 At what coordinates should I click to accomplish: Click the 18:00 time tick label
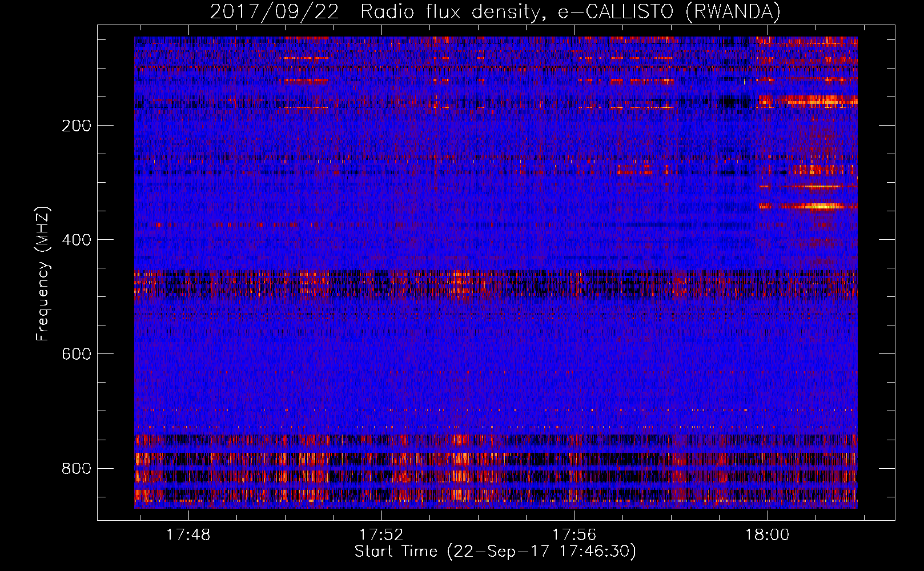767,534
